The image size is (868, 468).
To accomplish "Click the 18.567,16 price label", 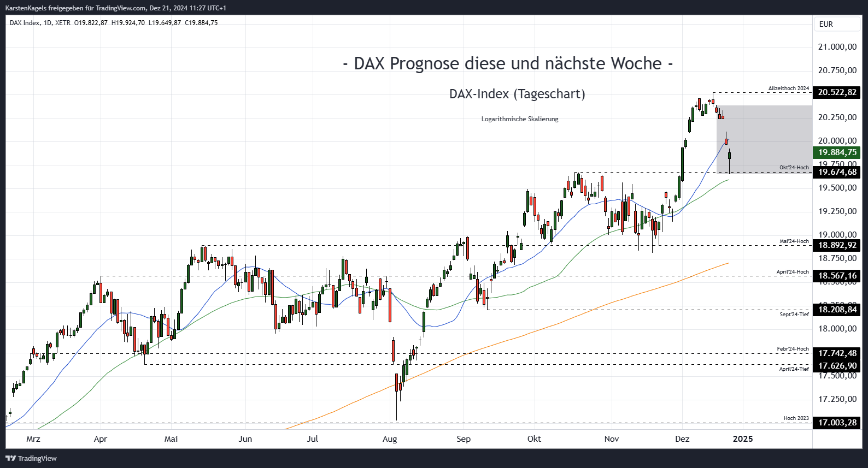I will coord(837,276).
